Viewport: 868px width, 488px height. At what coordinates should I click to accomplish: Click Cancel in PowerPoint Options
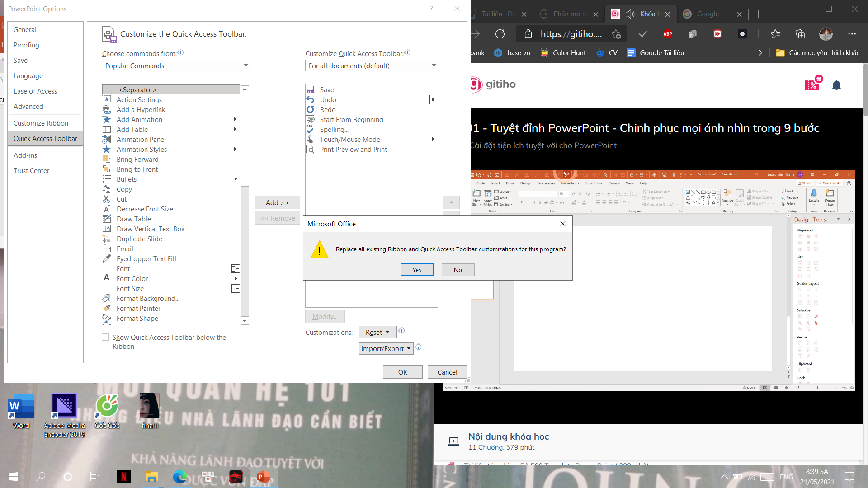tap(447, 372)
